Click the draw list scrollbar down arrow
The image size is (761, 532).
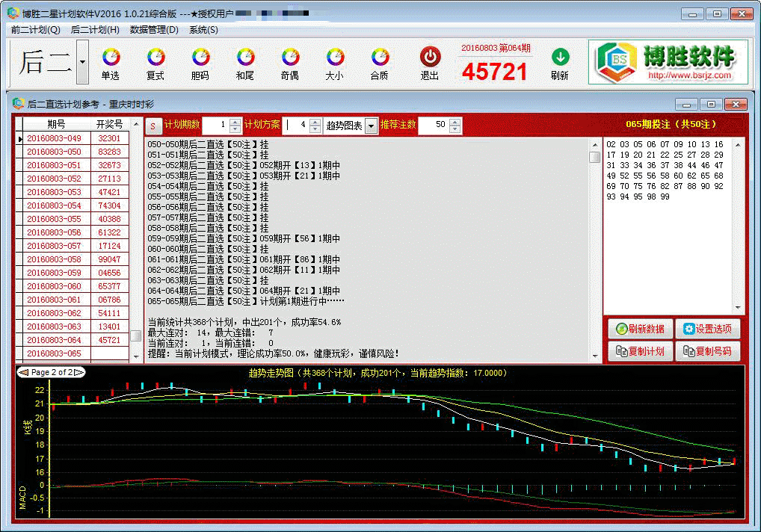coord(136,356)
